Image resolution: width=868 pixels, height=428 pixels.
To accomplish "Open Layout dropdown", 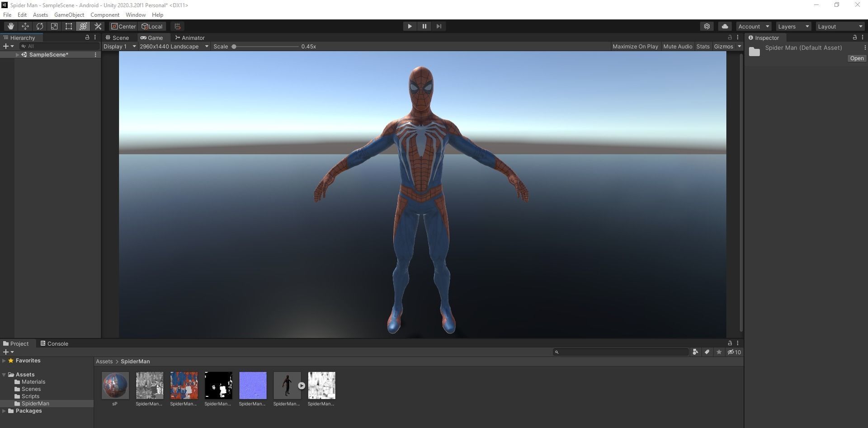I will (x=840, y=26).
